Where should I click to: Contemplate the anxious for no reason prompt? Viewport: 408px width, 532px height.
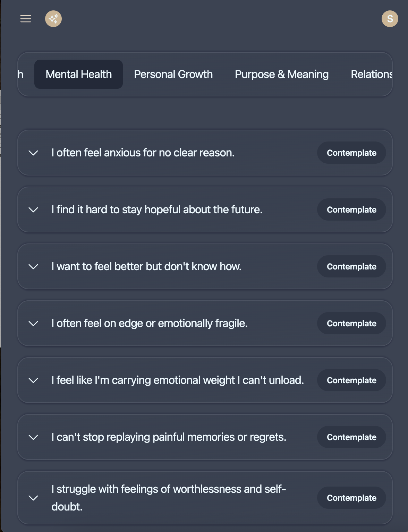(x=351, y=153)
